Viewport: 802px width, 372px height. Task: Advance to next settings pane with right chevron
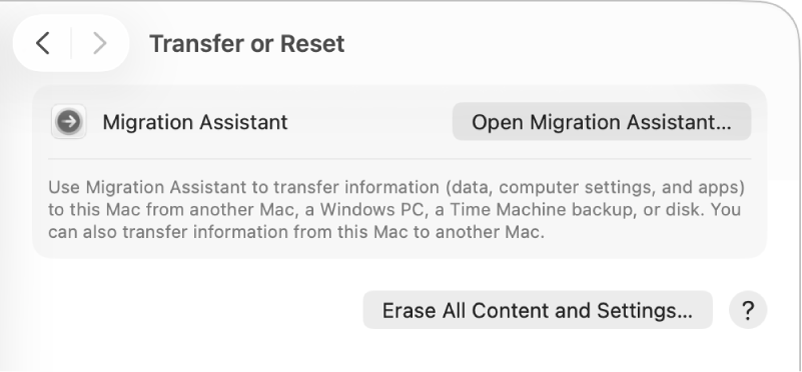coord(99,43)
